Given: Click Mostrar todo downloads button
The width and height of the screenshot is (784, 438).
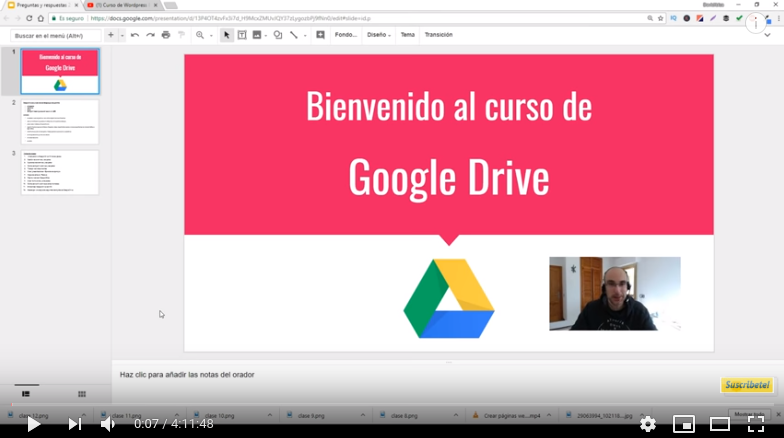Looking at the screenshot, I should [x=749, y=414].
